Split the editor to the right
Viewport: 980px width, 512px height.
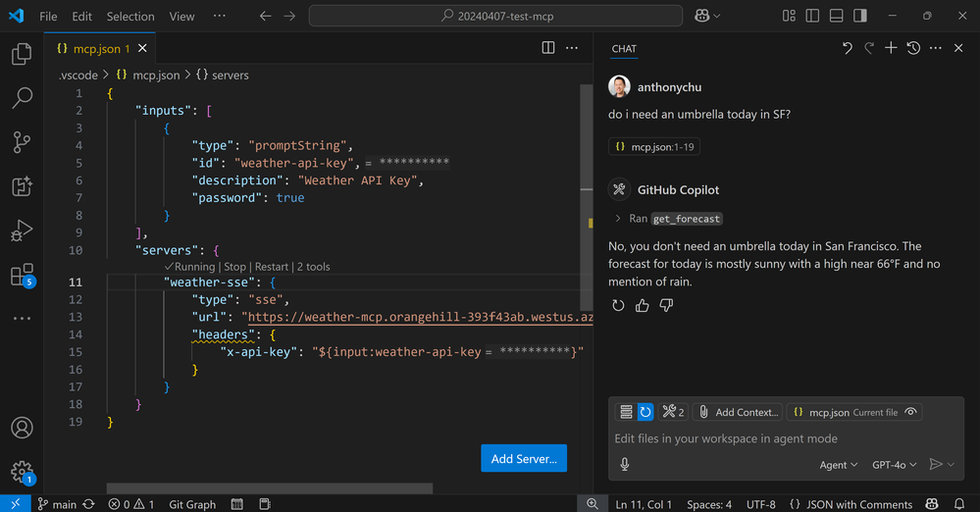[548, 48]
